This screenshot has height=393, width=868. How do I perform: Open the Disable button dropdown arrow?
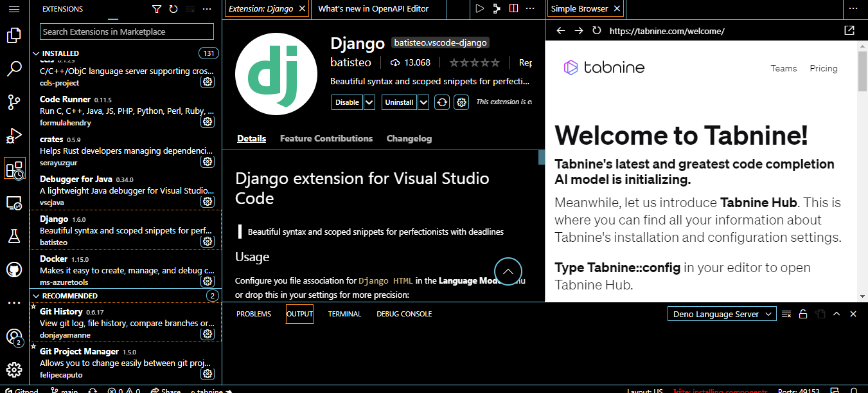[x=369, y=102]
